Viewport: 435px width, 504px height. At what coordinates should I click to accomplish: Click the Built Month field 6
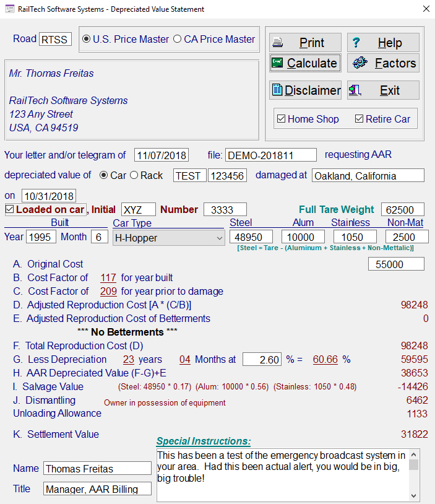click(100, 237)
